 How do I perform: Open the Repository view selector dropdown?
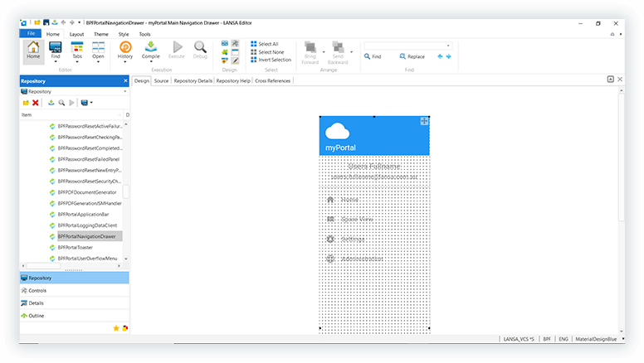(125, 91)
